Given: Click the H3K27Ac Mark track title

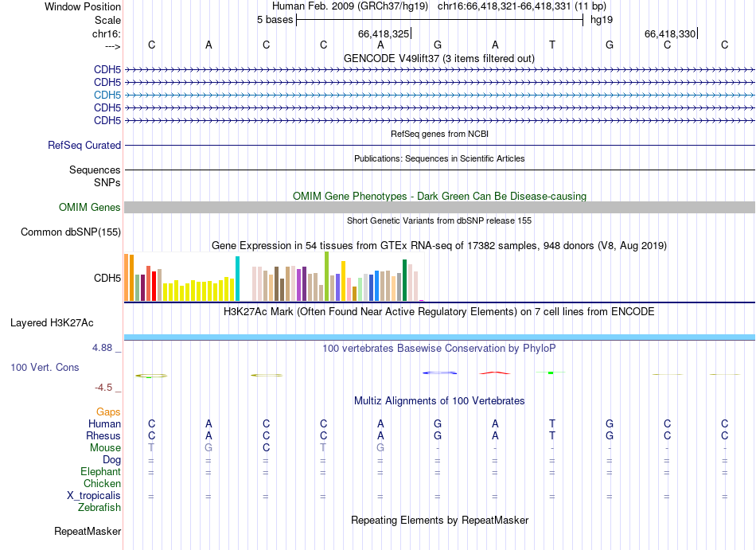Looking at the screenshot, I should point(439,311).
